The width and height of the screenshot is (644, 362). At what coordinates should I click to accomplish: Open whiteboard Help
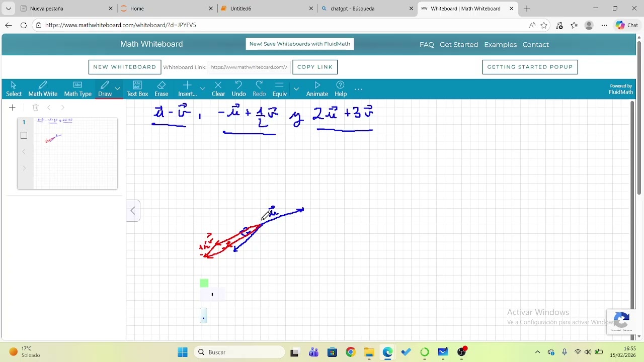[341, 89]
